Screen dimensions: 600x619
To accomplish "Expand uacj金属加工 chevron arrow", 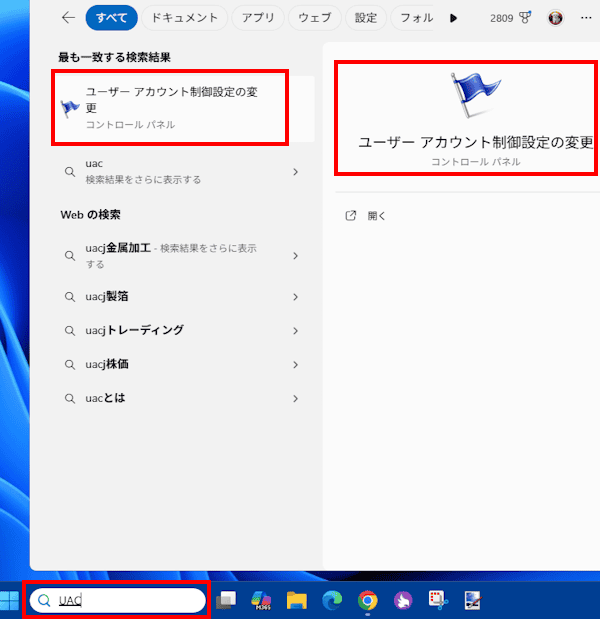I will (295, 256).
